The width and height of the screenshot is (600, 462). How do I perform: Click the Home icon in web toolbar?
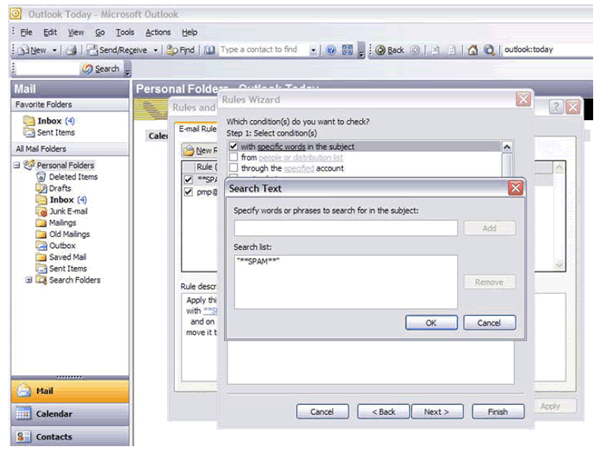473,50
